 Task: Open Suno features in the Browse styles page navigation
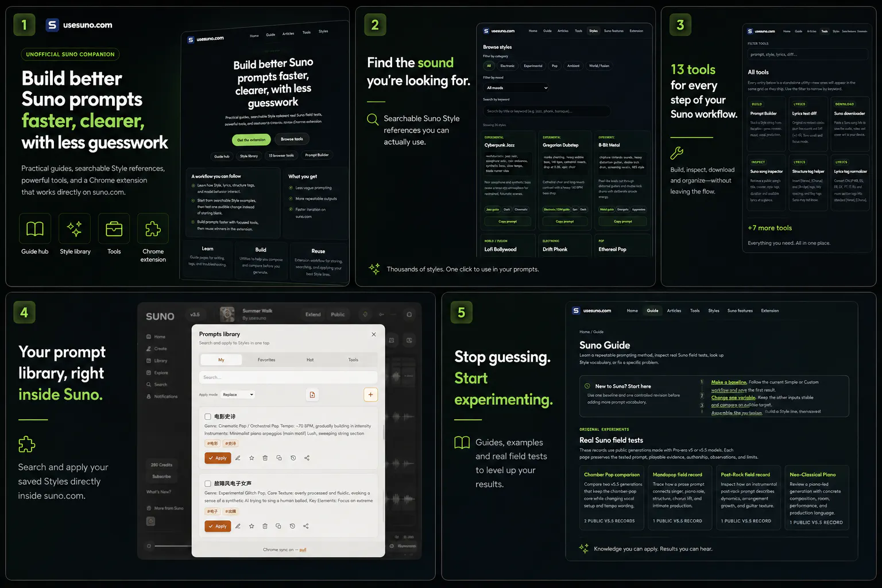pyautogui.click(x=614, y=31)
